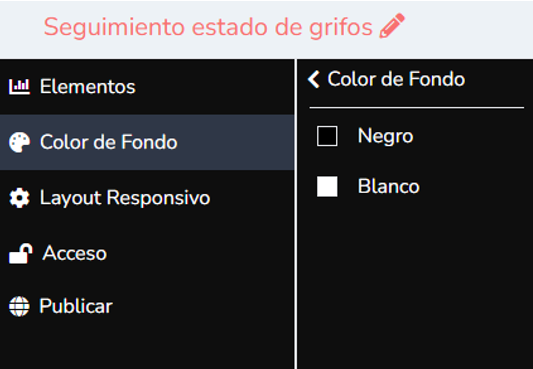Image resolution: width=533 pixels, height=369 pixels.
Task: Click the open padlock Acceso icon
Action: click(20, 253)
